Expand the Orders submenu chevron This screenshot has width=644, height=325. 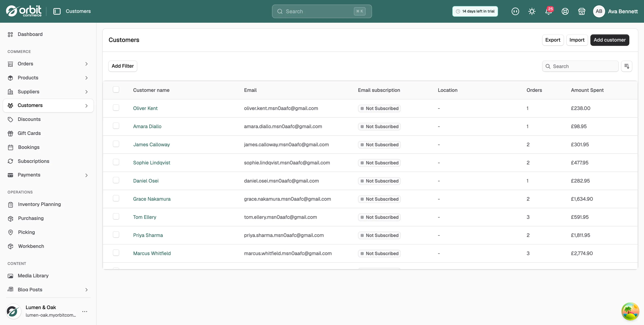tap(86, 64)
